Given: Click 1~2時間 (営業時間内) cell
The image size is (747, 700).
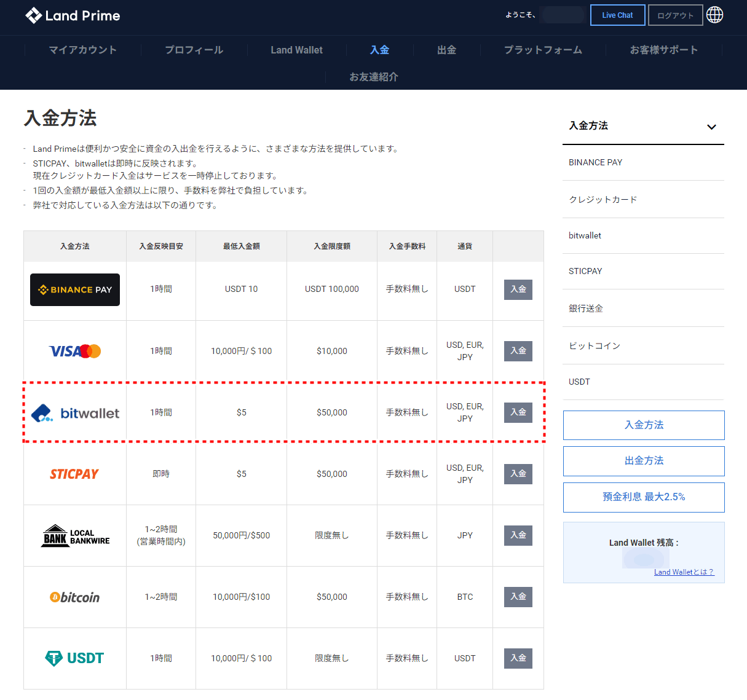Looking at the screenshot, I should tap(161, 535).
